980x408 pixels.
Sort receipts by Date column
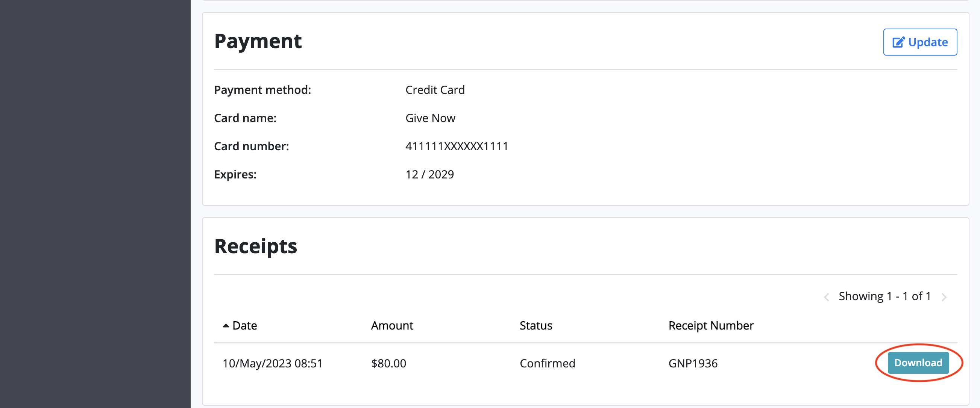pos(244,325)
